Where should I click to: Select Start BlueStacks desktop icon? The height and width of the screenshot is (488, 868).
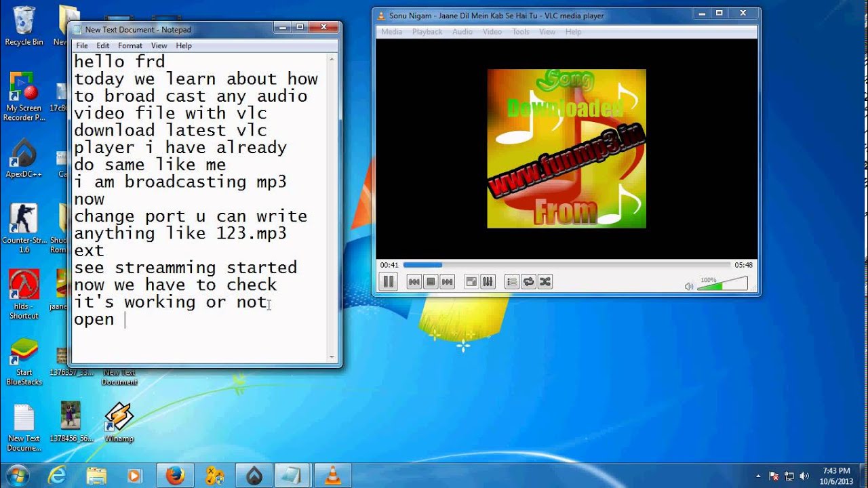tap(24, 361)
